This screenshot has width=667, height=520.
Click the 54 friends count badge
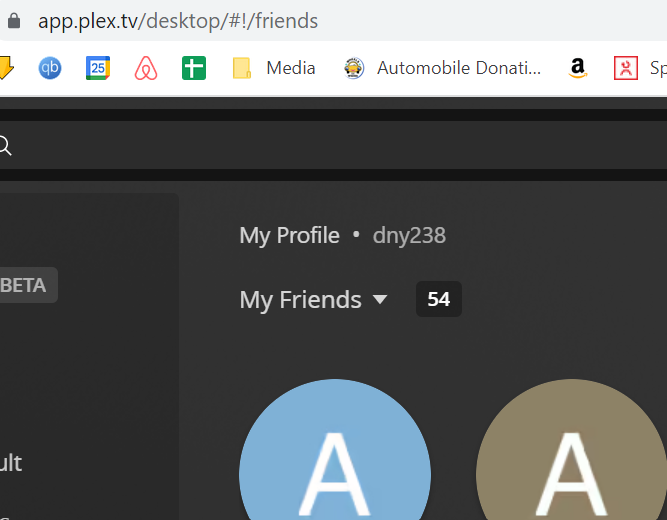(439, 299)
